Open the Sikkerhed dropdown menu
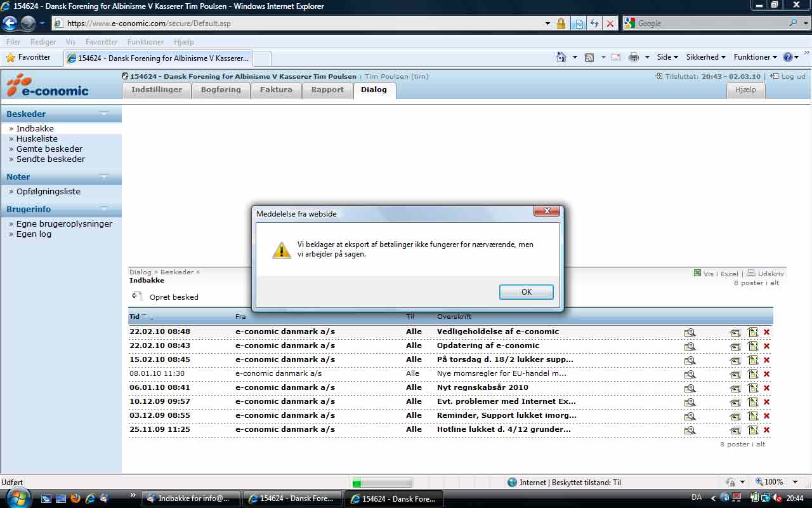Image resolution: width=812 pixels, height=508 pixels. coord(706,57)
